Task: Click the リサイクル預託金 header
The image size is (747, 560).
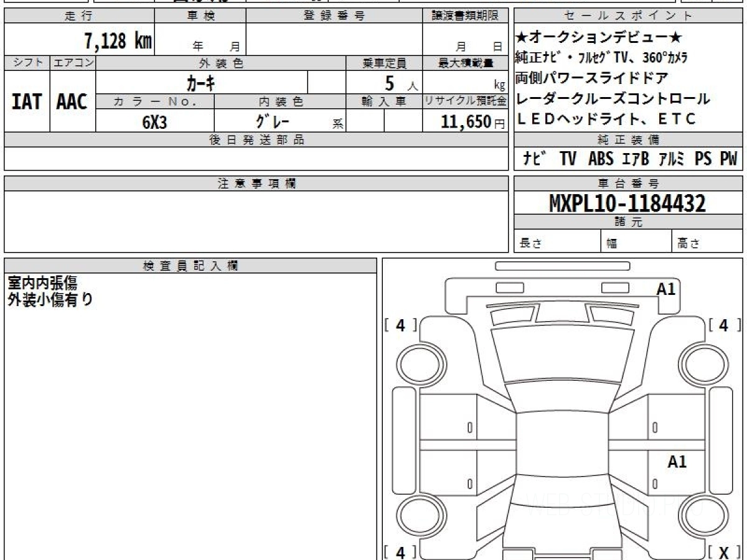Action: tap(465, 101)
